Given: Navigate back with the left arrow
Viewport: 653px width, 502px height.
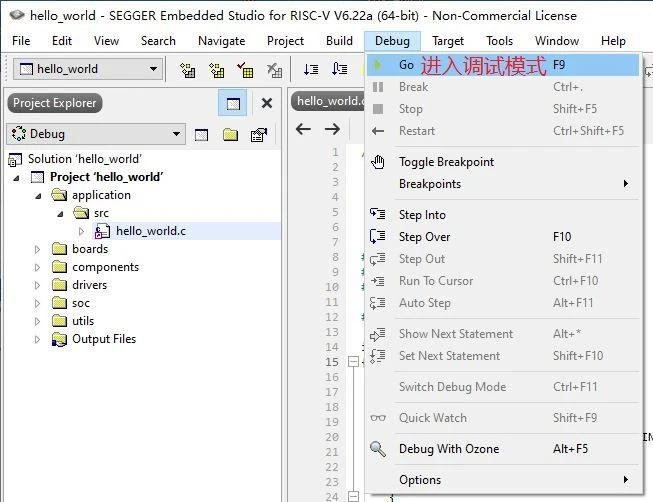Looking at the screenshot, I should [x=303, y=129].
